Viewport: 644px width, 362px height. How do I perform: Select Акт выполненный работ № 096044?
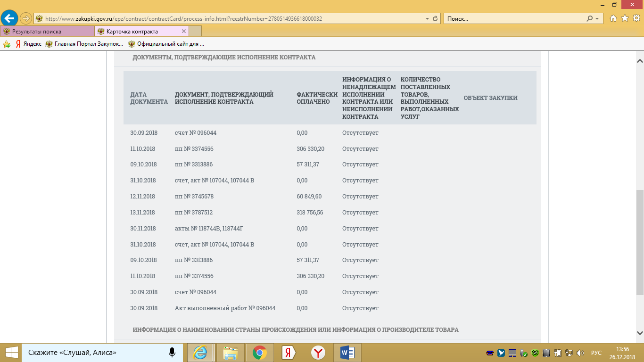pos(225,308)
